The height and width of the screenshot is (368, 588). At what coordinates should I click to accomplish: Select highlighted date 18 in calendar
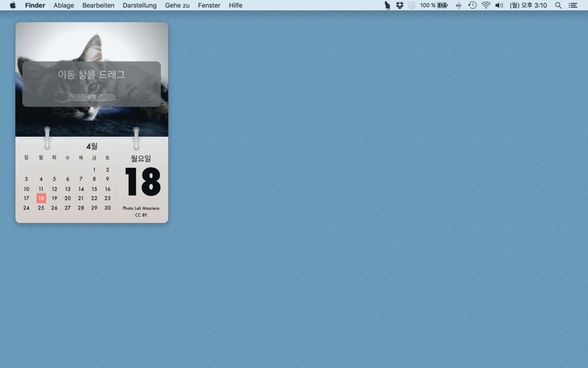41,198
